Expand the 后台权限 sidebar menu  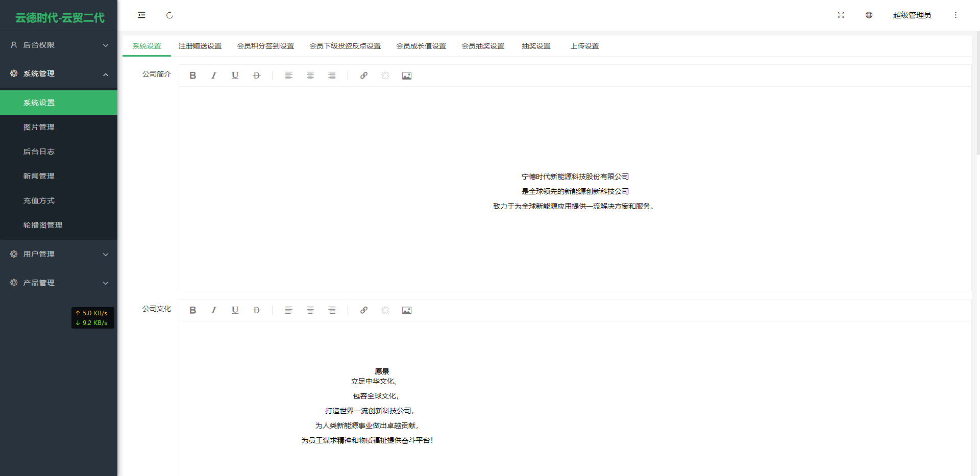[59, 45]
